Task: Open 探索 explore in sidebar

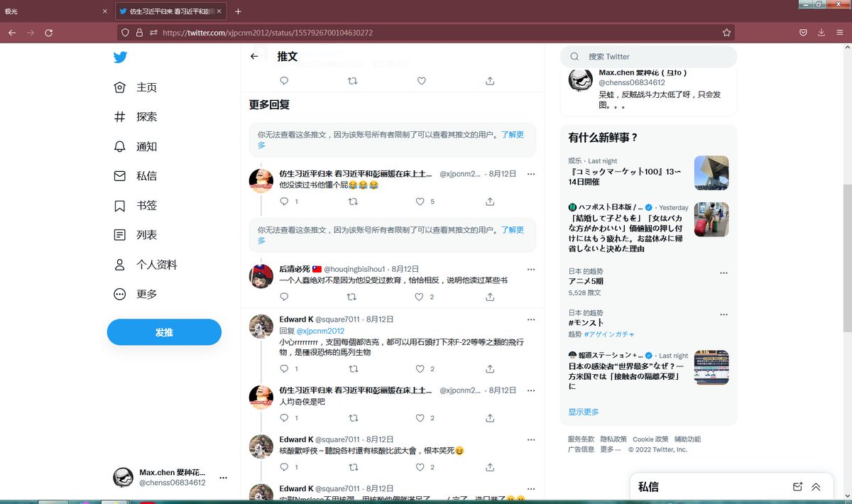Action: pos(136,117)
